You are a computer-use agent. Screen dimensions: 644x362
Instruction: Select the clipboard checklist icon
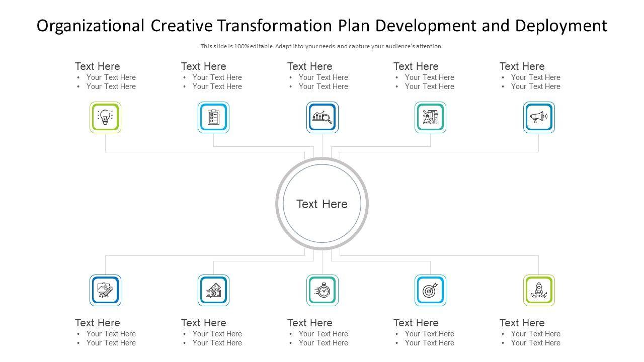213,117
